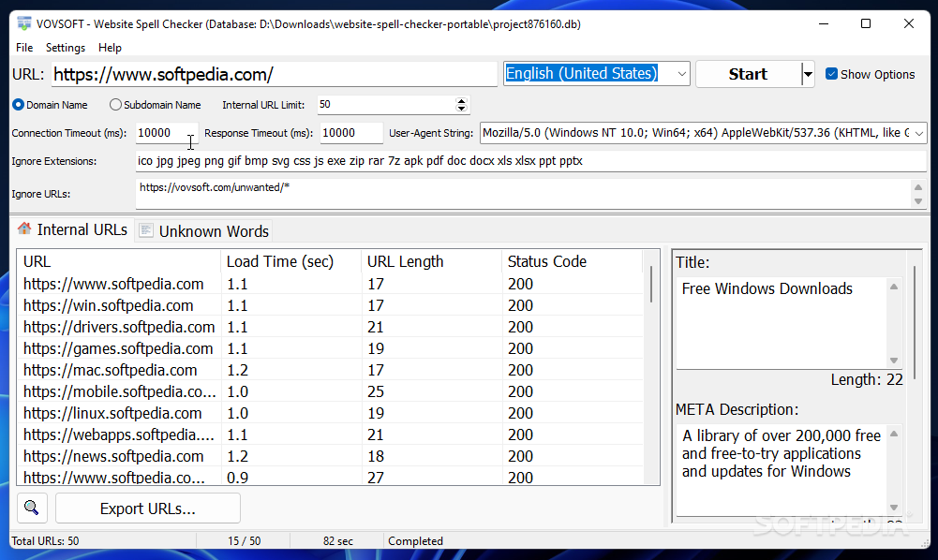Click the Export URLs... button

(148, 508)
